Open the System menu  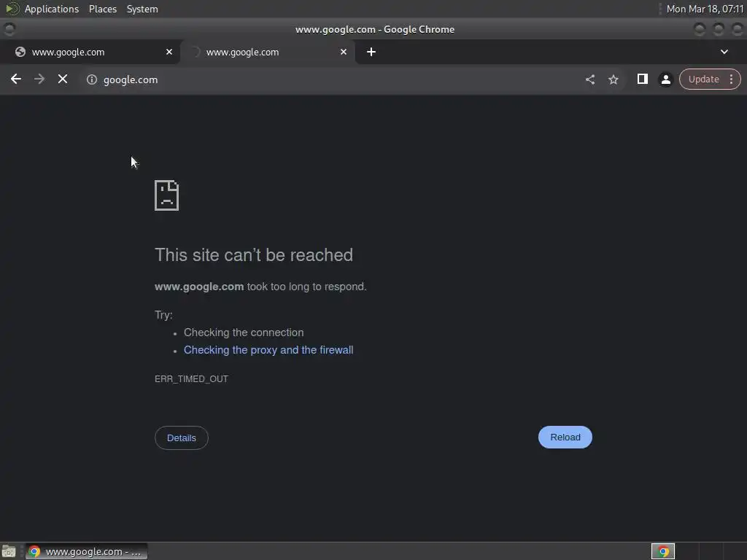tap(142, 9)
